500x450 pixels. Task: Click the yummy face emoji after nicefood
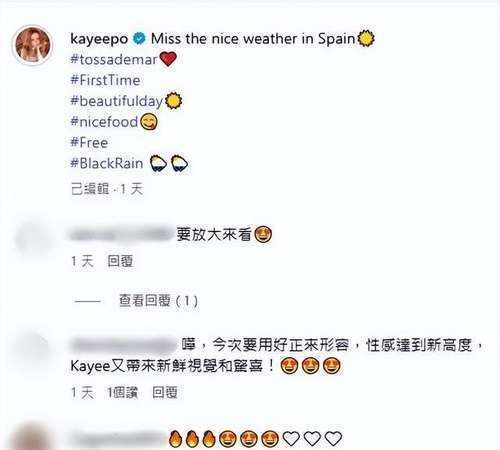click(x=149, y=122)
